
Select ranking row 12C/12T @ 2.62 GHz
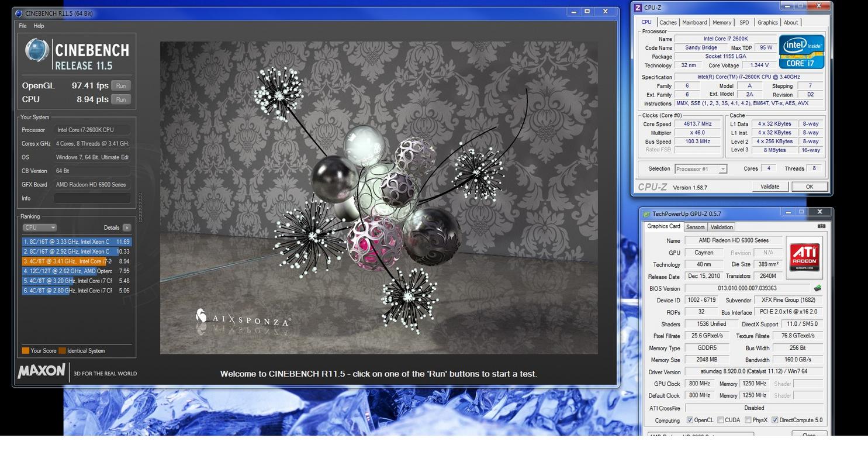77,271
